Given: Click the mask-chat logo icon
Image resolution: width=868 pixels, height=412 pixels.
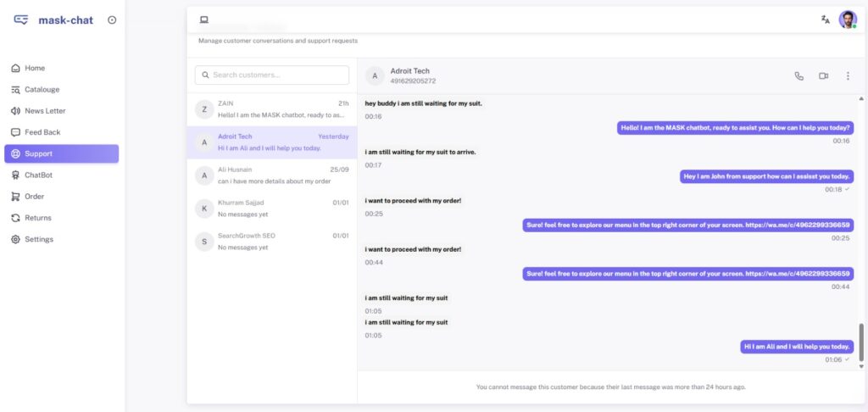Looking at the screenshot, I should pyautogui.click(x=21, y=20).
